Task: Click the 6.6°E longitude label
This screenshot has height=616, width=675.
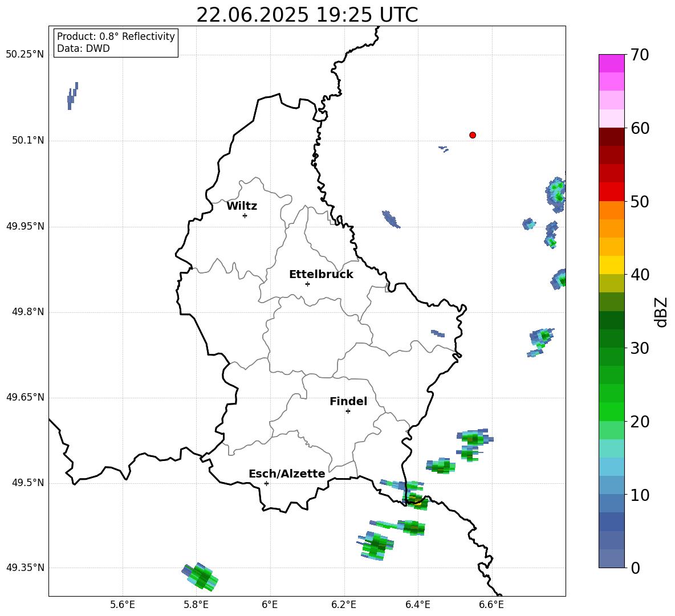Action: (491, 605)
